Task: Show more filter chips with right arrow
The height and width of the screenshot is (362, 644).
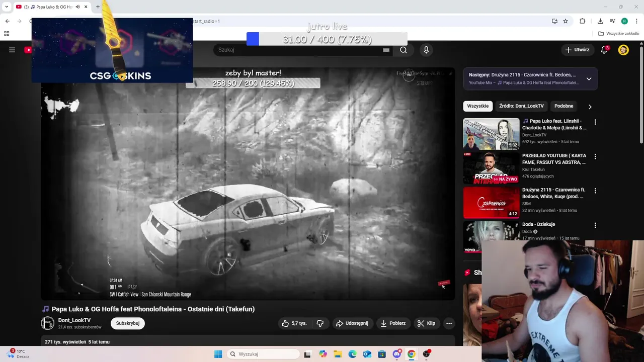Action: pos(590,107)
